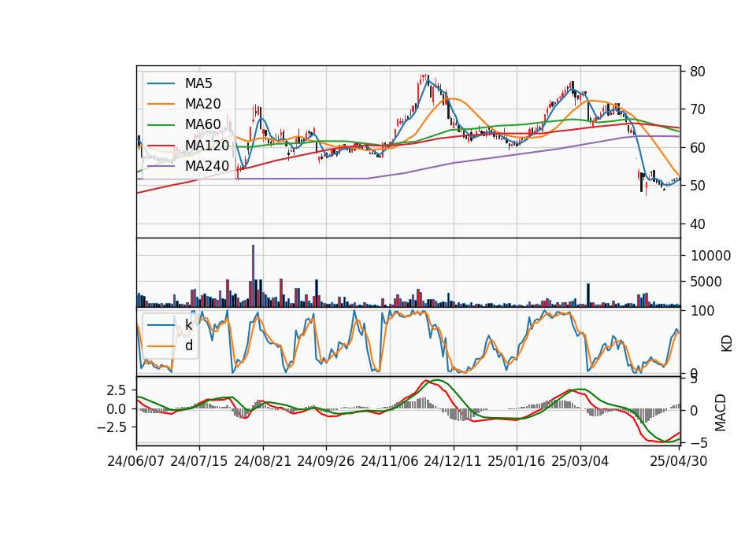Click the 24/08/21 date axis label
This screenshot has width=756, height=543.
click(263, 461)
